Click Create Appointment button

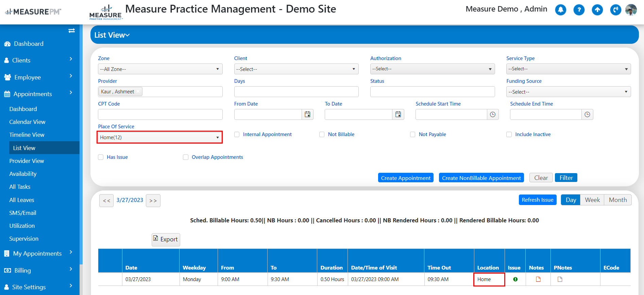click(x=406, y=178)
